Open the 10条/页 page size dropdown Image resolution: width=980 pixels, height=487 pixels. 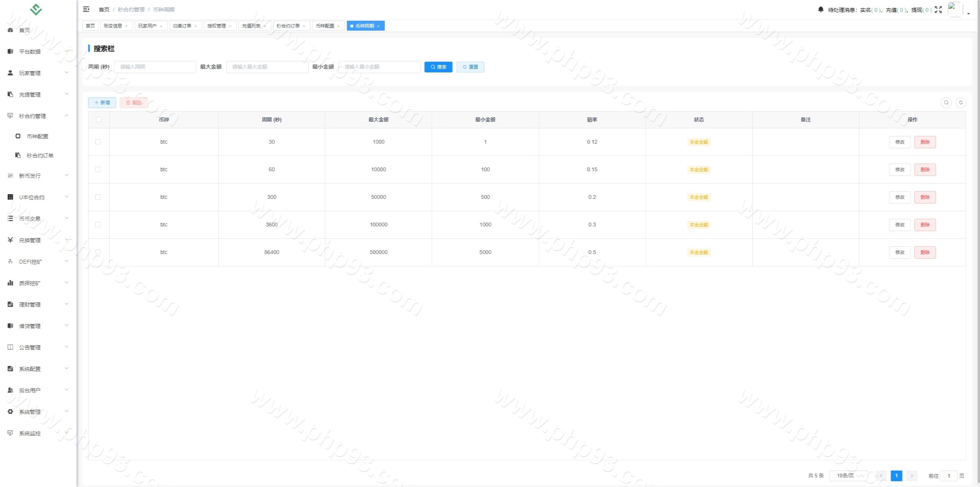pyautogui.click(x=848, y=476)
